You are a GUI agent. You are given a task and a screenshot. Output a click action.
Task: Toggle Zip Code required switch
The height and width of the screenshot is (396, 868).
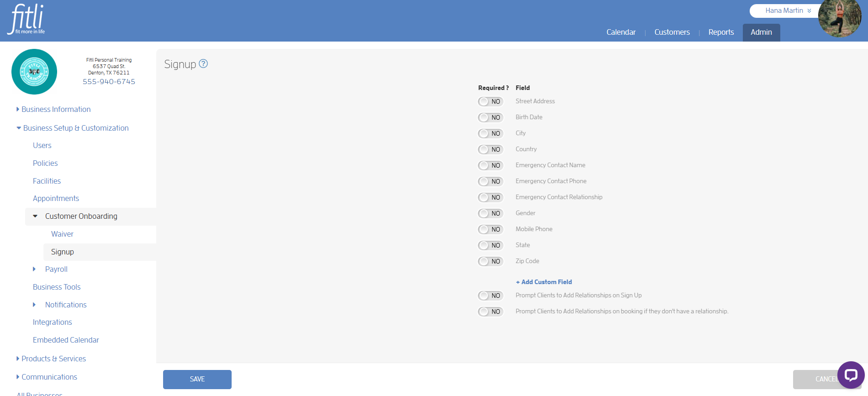[x=490, y=261]
